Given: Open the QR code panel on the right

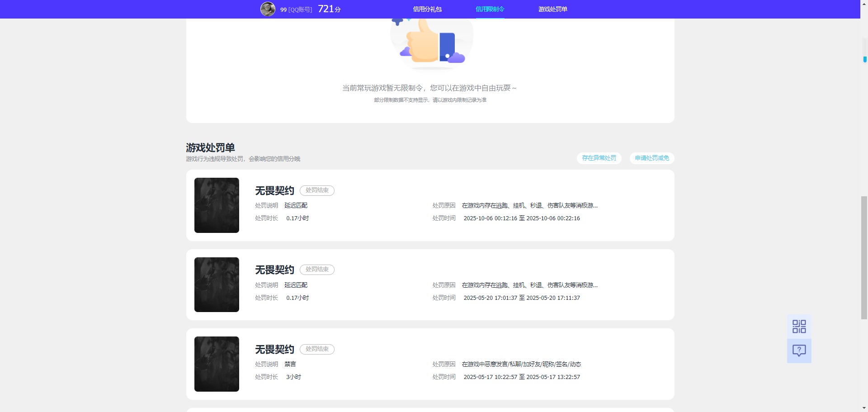Looking at the screenshot, I should [799, 326].
